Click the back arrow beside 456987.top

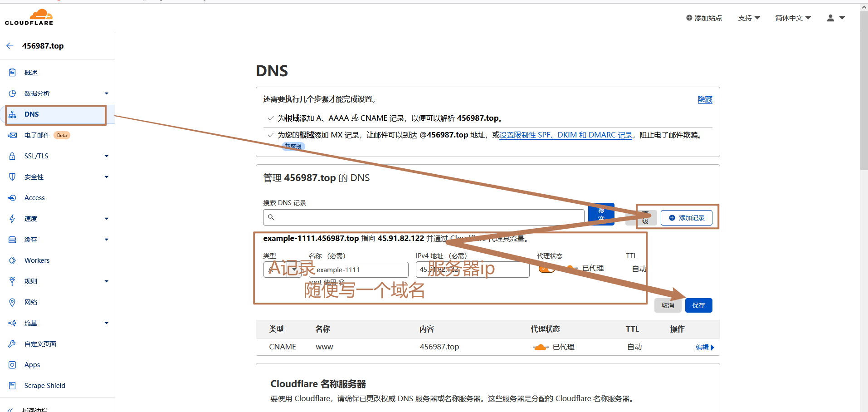(x=10, y=46)
